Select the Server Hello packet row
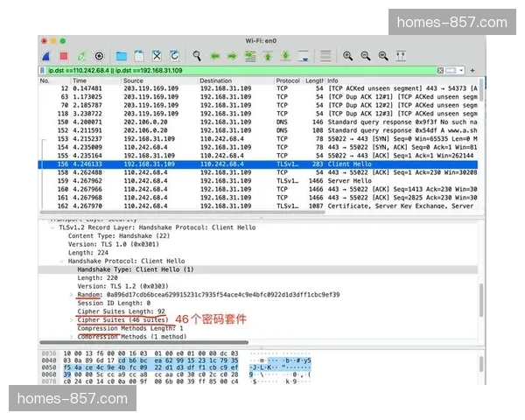The image size is (525, 420). [x=262, y=179]
